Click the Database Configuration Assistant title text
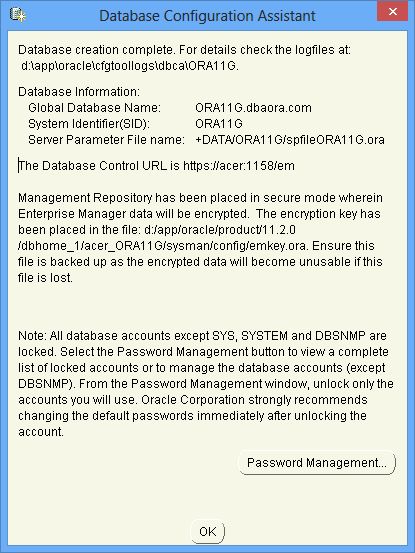 [207, 16]
